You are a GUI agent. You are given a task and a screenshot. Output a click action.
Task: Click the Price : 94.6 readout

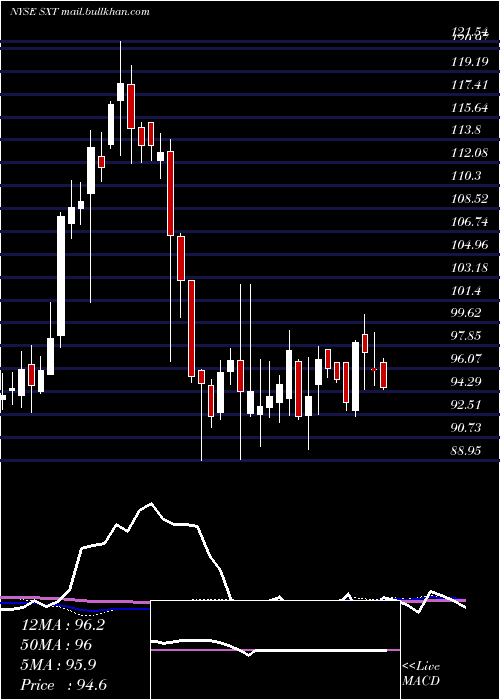(x=63, y=685)
